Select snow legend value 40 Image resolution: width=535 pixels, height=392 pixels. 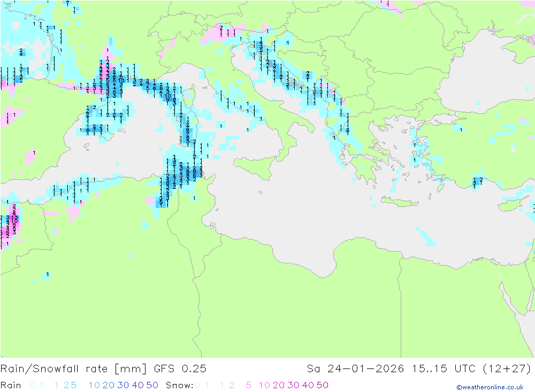tap(308, 385)
